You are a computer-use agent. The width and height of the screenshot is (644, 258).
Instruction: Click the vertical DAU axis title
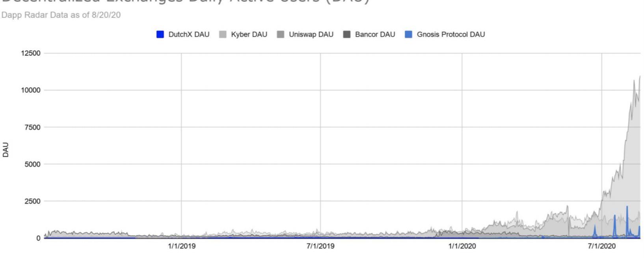pos(6,150)
